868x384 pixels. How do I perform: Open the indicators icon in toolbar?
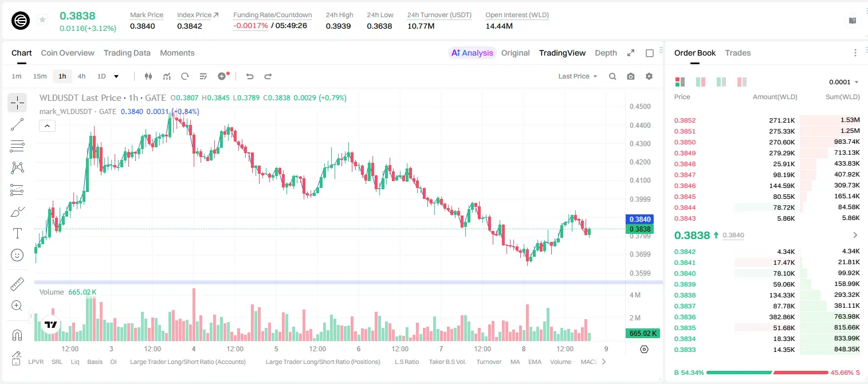[x=167, y=76]
